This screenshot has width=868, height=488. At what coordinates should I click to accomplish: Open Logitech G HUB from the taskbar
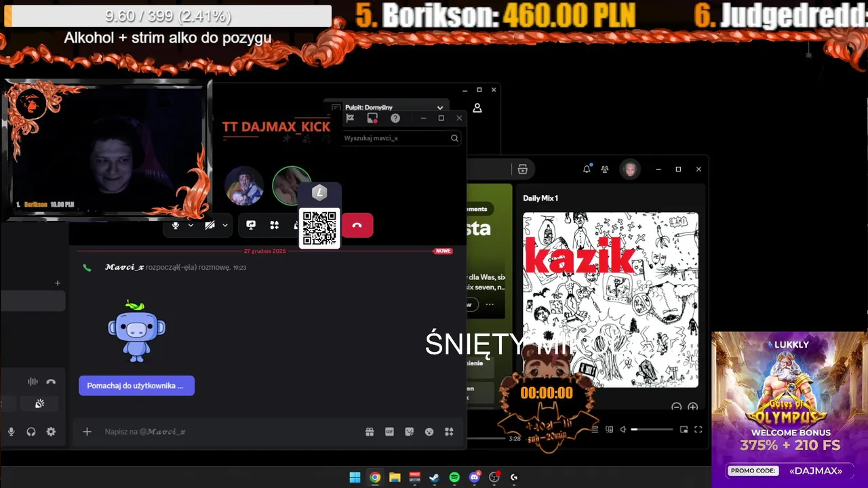click(514, 477)
